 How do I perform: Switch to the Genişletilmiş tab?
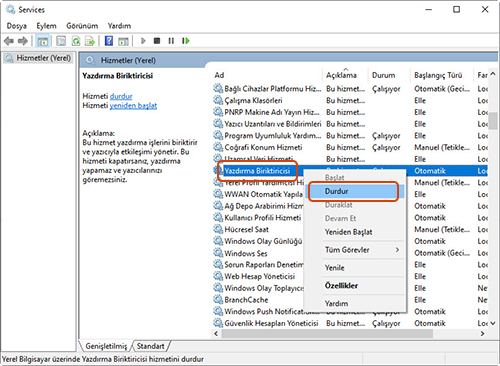coord(106,346)
